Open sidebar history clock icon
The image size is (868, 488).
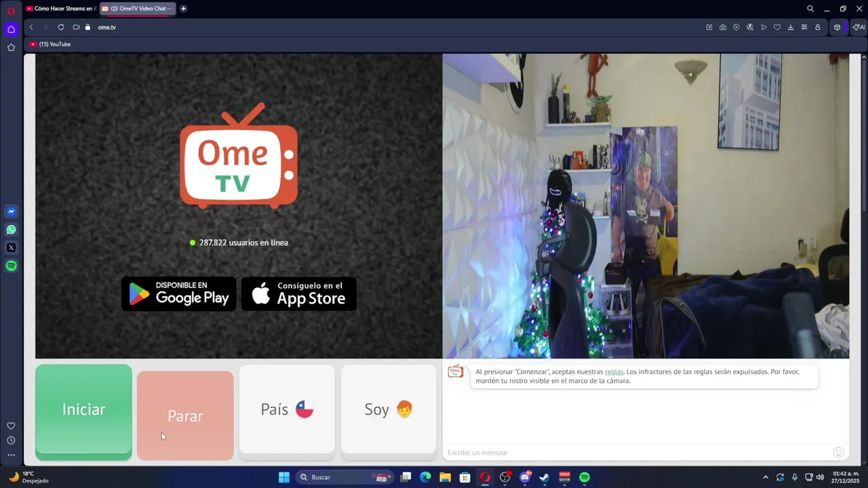11,441
